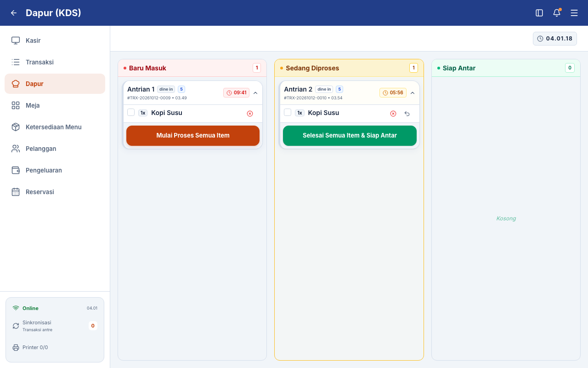Screen dimensions: 588x368
Task: Click the Sinkronisasi queue count 0
Action: click(93, 326)
